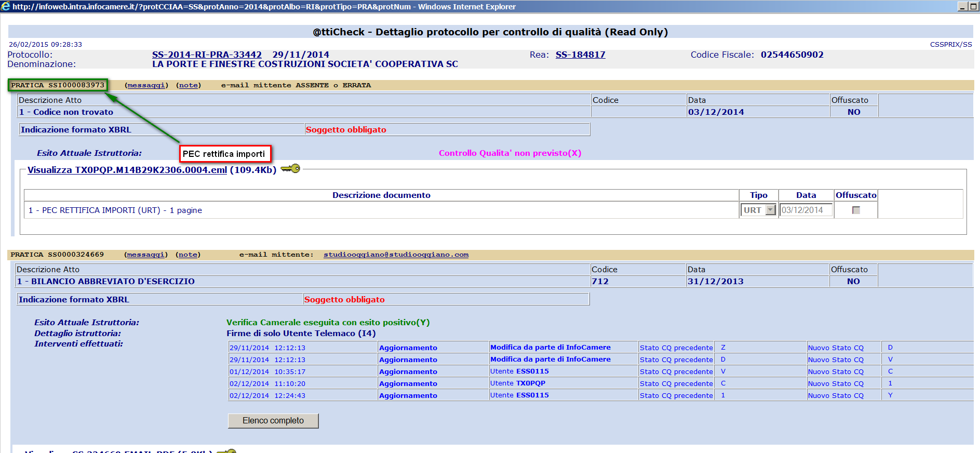Viewport: 980px width, 453px height.
Task: Click Soggetto obbligato in the first pratica
Action: pos(346,130)
